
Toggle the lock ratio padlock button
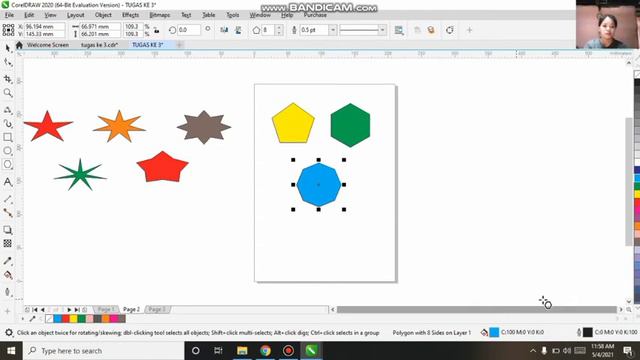pyautogui.click(x=157, y=30)
